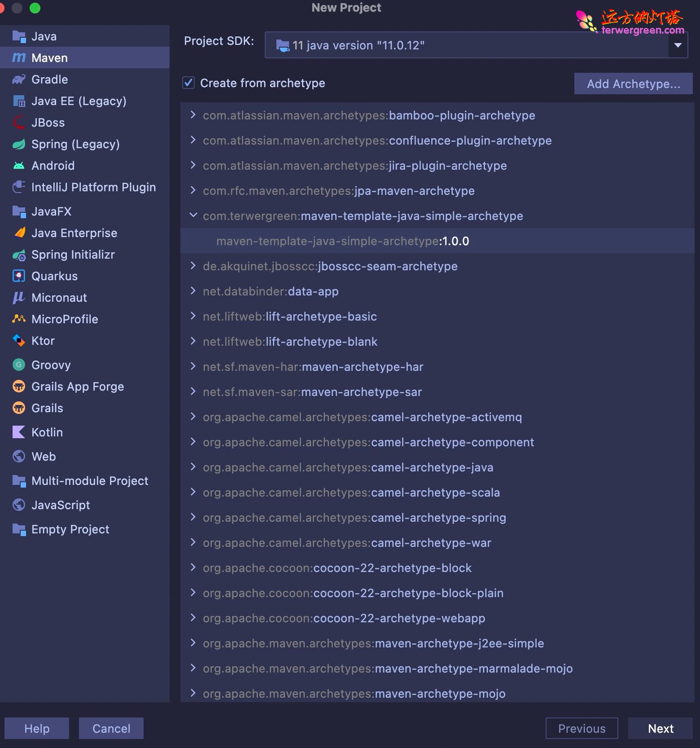Viewport: 700px width, 748px height.
Task: Select maven-archetype-j2ee-simple row
Action: coord(437,643)
